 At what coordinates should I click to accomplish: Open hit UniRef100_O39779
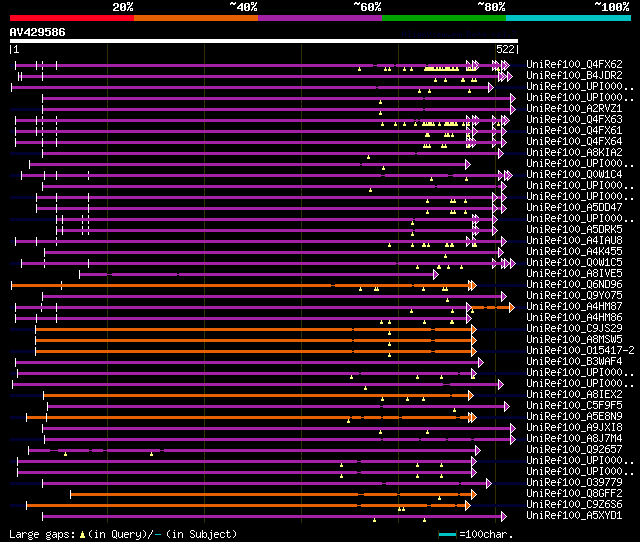click(574, 483)
